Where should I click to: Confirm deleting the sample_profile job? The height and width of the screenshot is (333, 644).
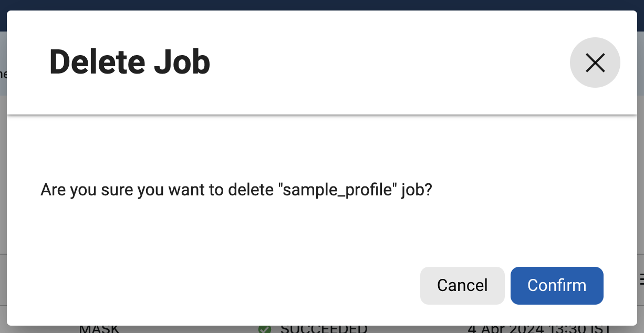point(557,285)
